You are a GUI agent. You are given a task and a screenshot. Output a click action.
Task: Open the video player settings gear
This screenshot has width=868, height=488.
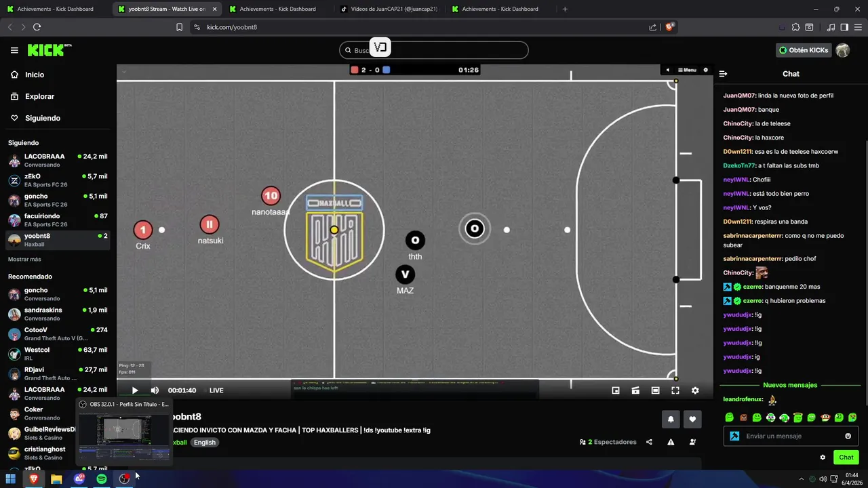(695, 390)
